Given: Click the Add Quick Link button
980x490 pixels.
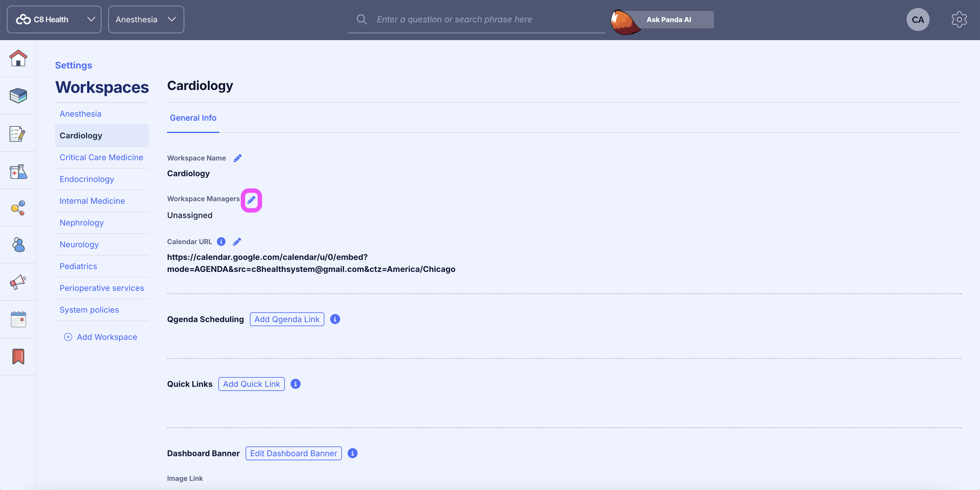Looking at the screenshot, I should [252, 384].
